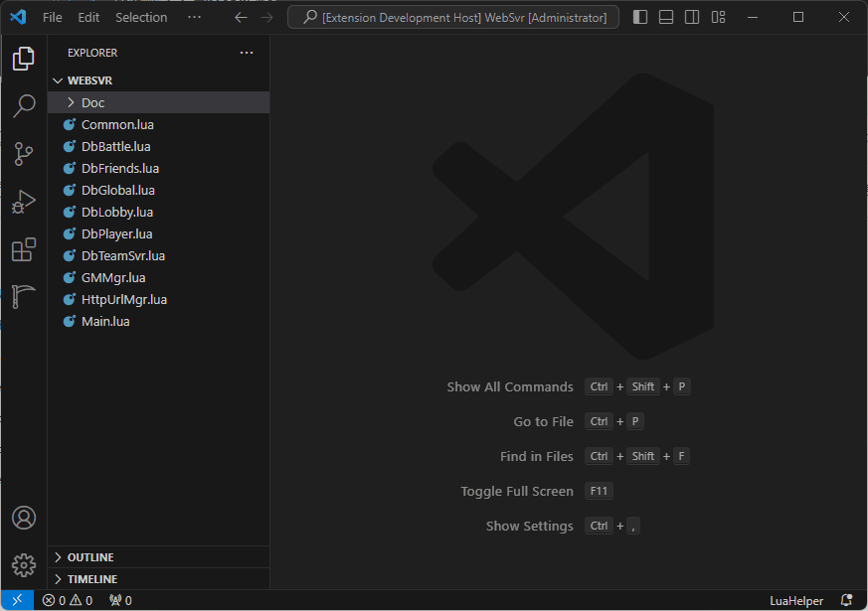
Task: Minimize the VS Code window
Action: (x=753, y=18)
